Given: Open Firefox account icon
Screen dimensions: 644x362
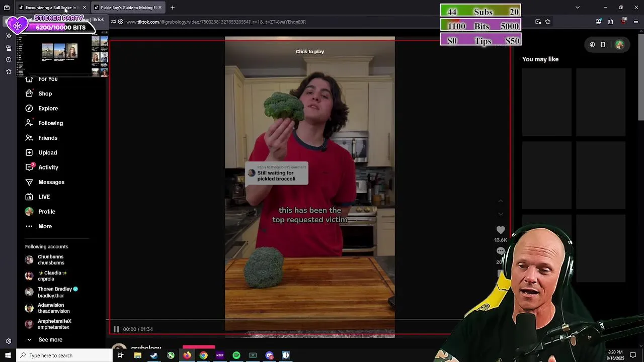Looking at the screenshot, I should [x=598, y=22].
